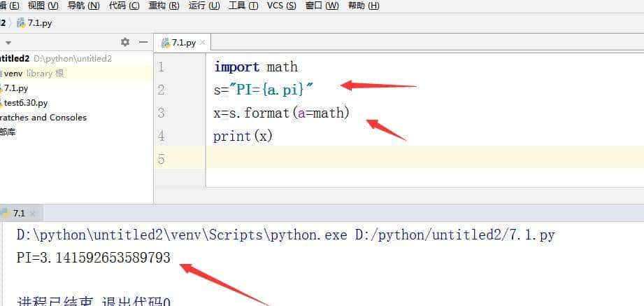
Task: Open project view dropdown arrow
Action: pyautogui.click(x=8, y=43)
